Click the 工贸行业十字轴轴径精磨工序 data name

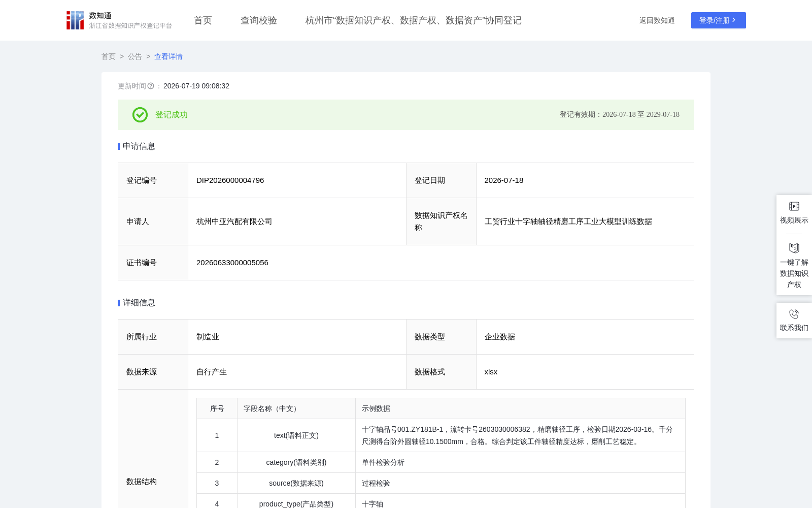coord(568,221)
